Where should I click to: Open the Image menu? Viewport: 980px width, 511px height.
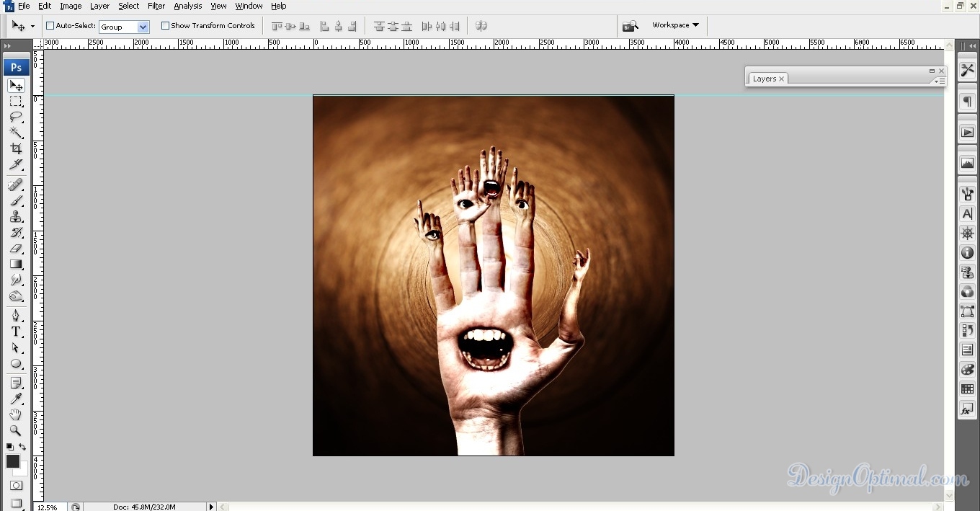(71, 6)
